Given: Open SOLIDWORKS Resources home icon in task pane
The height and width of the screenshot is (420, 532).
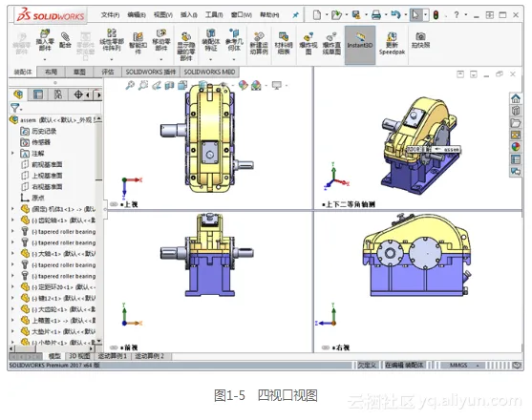Looking at the screenshot, I should (x=516, y=98).
